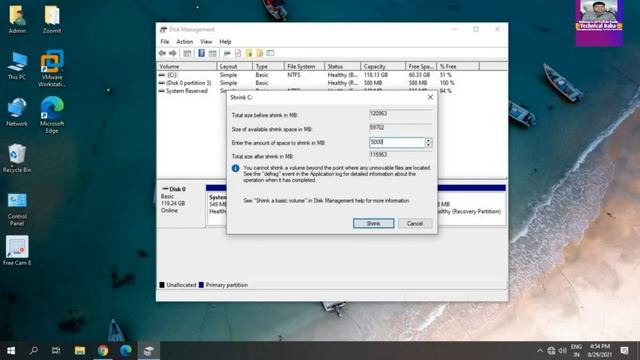Select the Disk 0 label box

tap(181, 205)
